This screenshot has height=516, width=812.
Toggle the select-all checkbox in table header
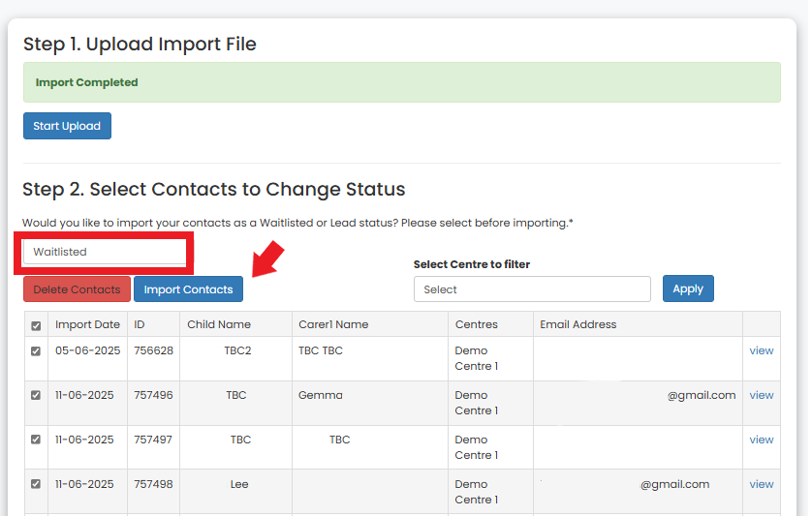pyautogui.click(x=36, y=325)
